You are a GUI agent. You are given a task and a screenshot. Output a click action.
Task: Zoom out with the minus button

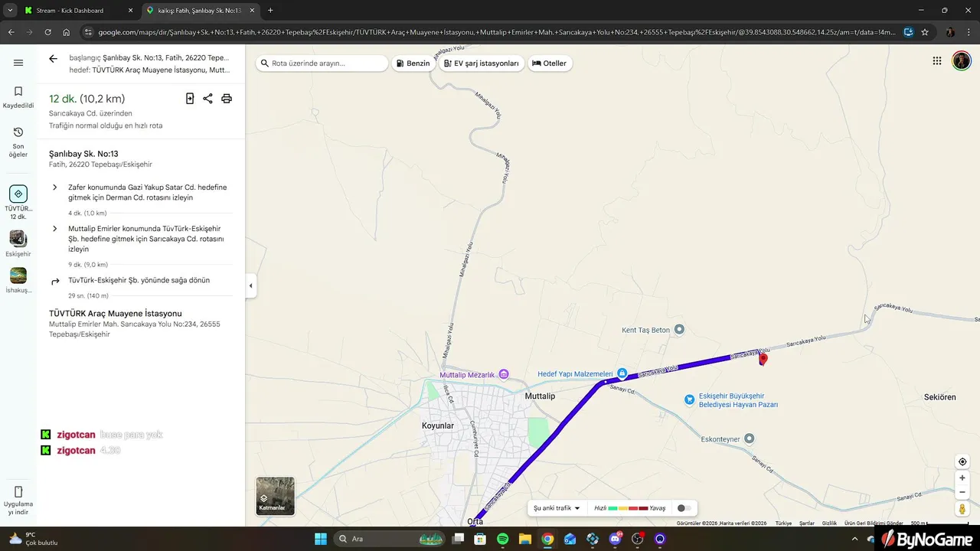962,492
